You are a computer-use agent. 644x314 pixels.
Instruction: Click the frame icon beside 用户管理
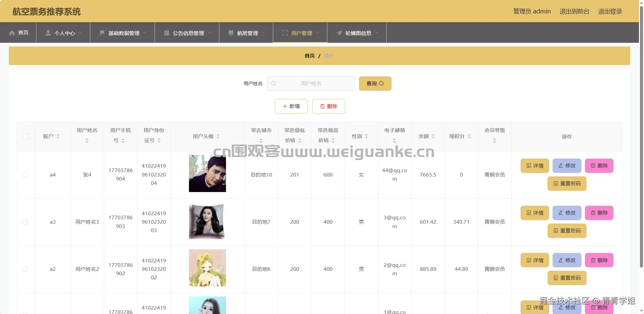[x=285, y=33]
